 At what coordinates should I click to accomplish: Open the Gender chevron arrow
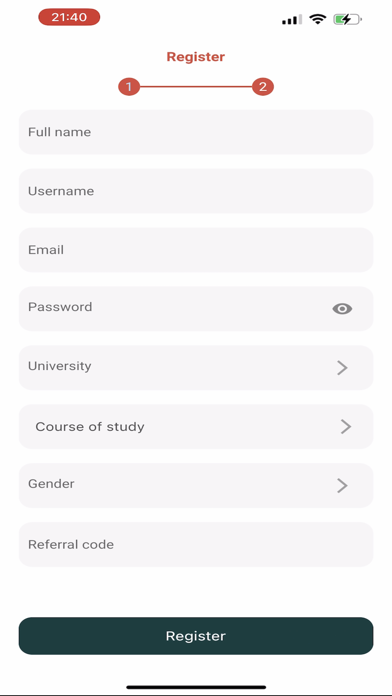coord(342,486)
